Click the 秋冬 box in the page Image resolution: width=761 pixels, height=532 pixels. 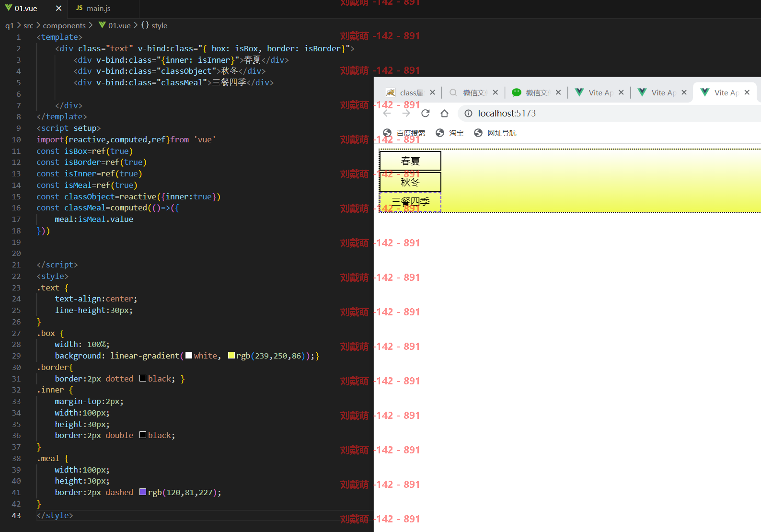(x=410, y=182)
